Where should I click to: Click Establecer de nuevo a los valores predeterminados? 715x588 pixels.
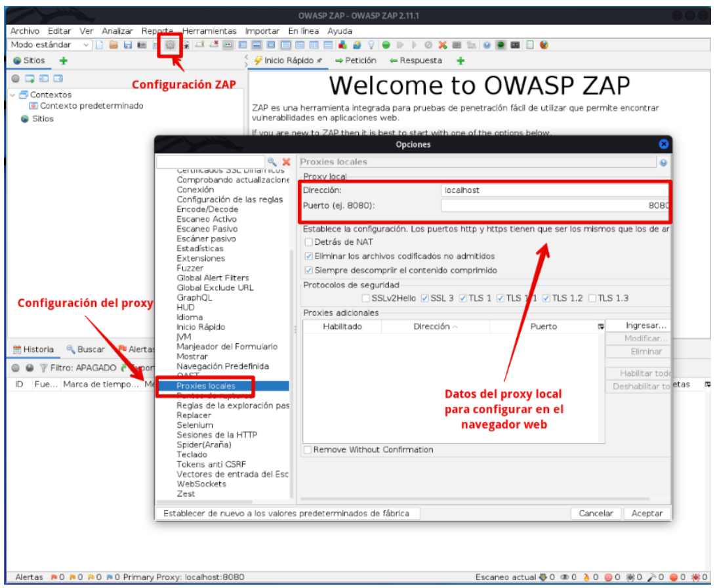point(288,514)
